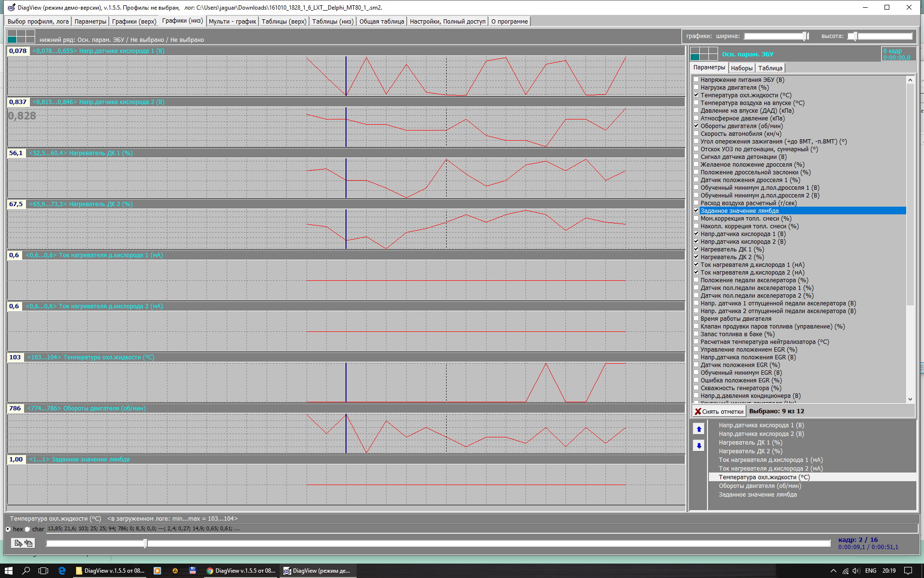Move selected parameter up with blue arrow

click(x=699, y=429)
